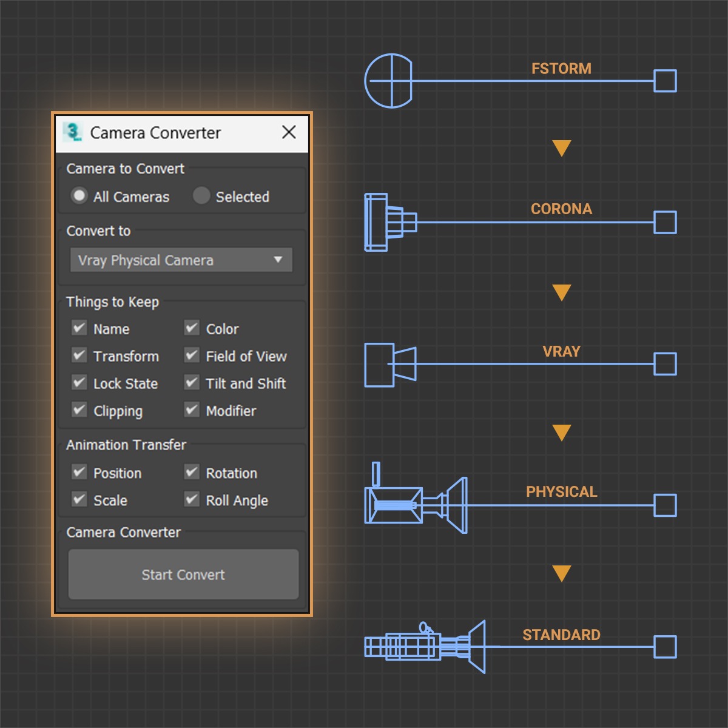The width and height of the screenshot is (728, 728).
Task: Click the Convert to group label
Action: click(98, 231)
